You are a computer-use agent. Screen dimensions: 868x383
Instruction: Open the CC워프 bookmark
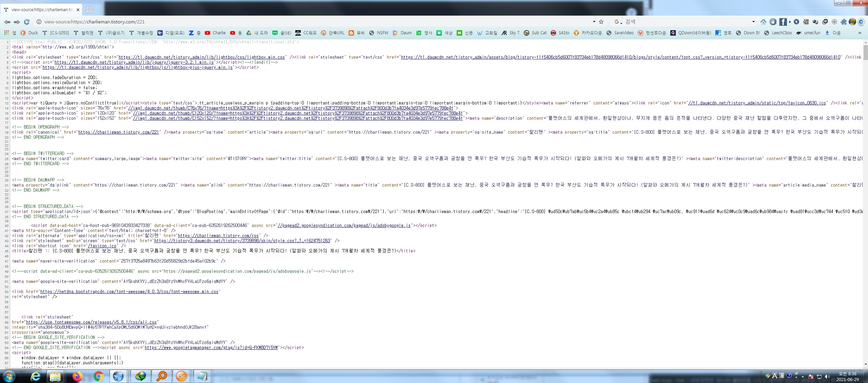pyautogui.click(x=306, y=33)
